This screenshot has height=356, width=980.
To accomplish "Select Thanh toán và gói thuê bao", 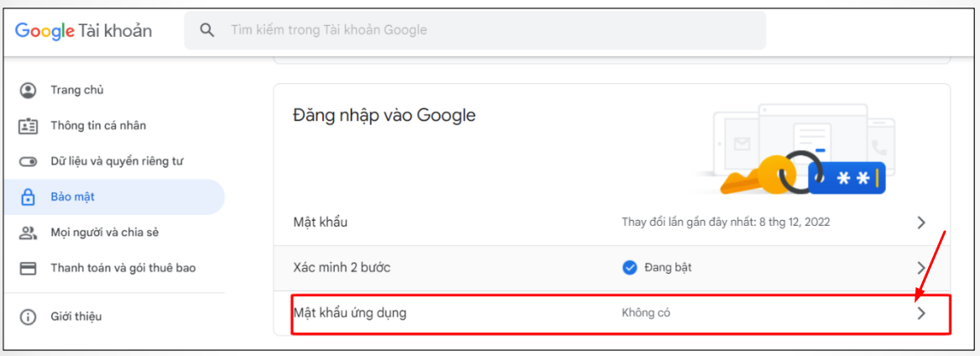I will [x=122, y=269].
